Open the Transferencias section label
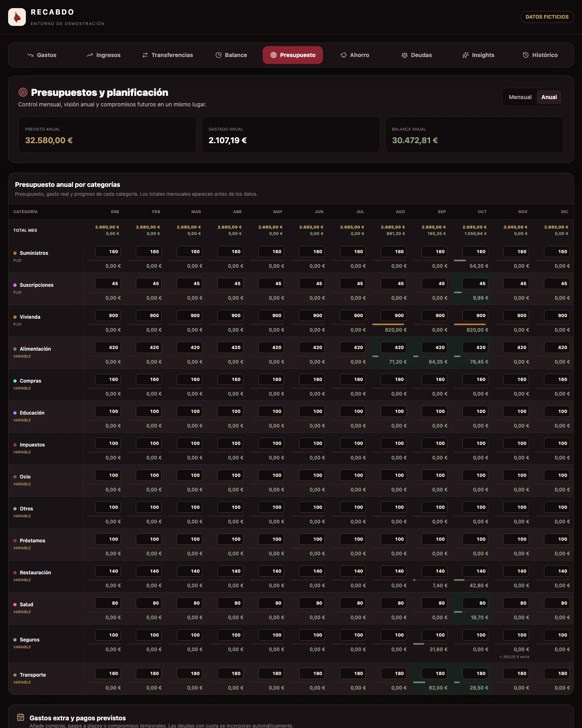This screenshot has width=582, height=728. [172, 55]
